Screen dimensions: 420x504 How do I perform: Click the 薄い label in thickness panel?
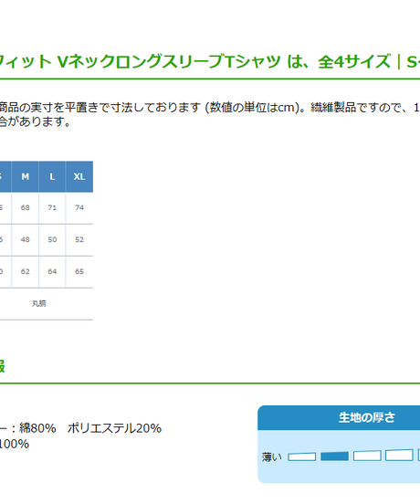point(272,457)
